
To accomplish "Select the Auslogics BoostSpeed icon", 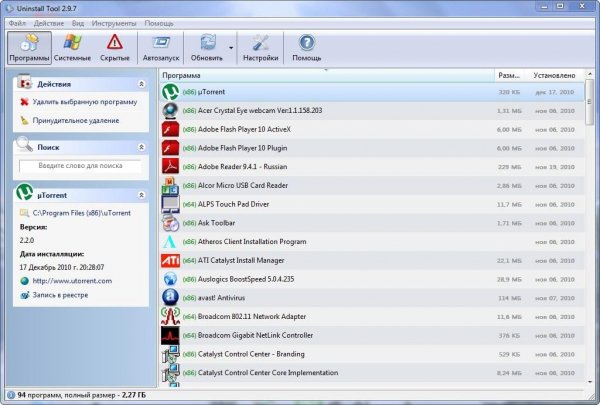I will click(x=170, y=279).
